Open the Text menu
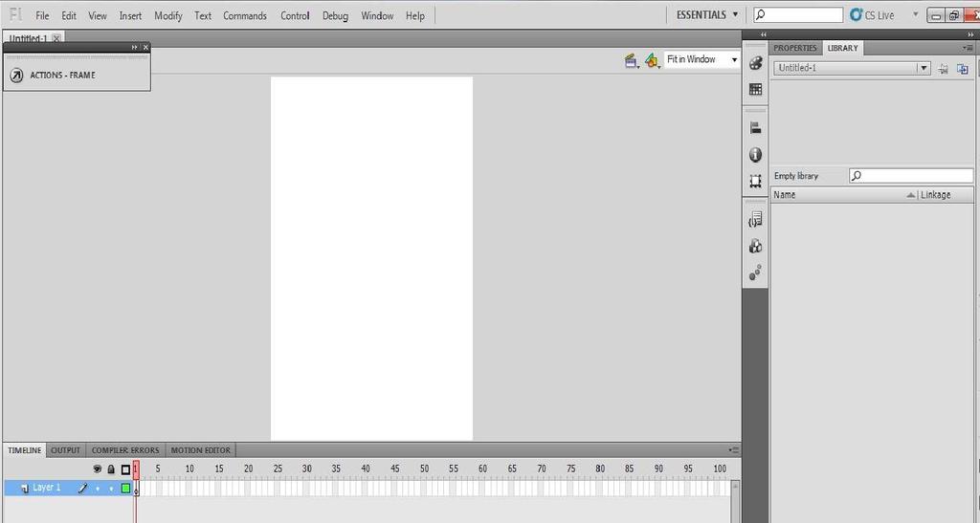 (203, 15)
